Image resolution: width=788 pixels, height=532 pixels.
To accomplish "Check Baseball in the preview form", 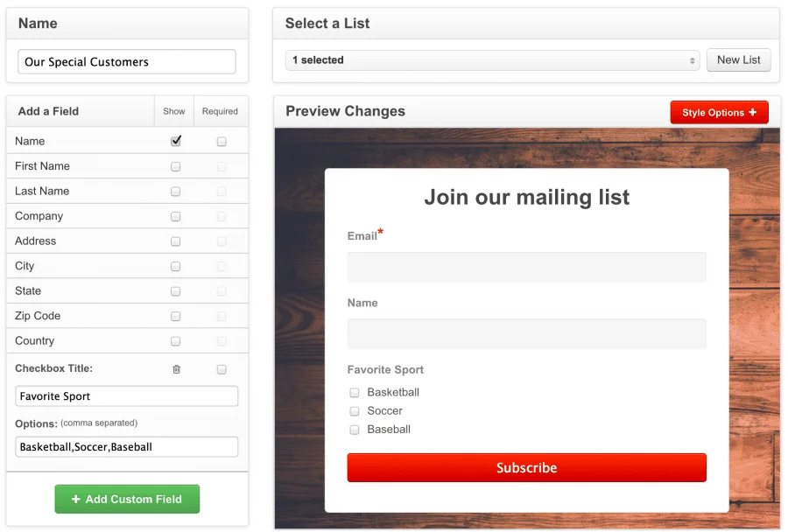I will point(355,429).
